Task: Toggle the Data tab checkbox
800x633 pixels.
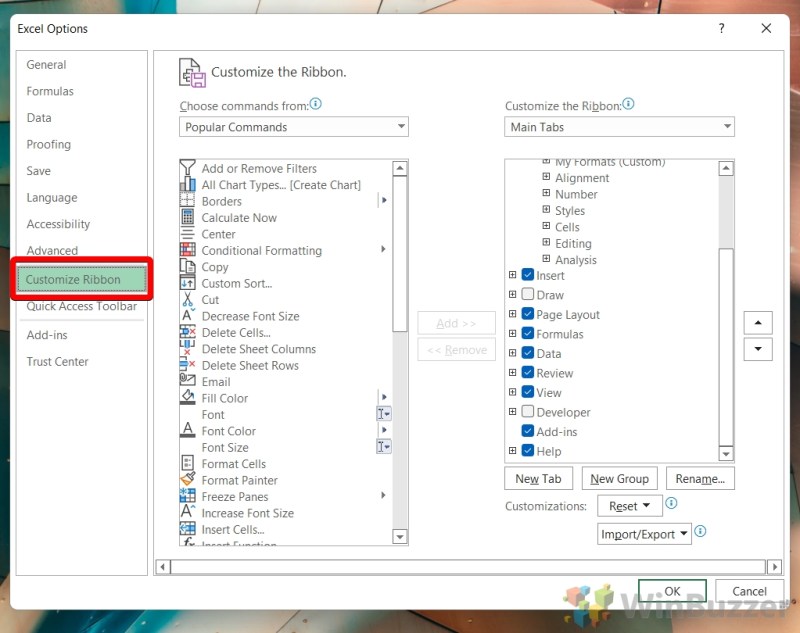Action: click(528, 352)
